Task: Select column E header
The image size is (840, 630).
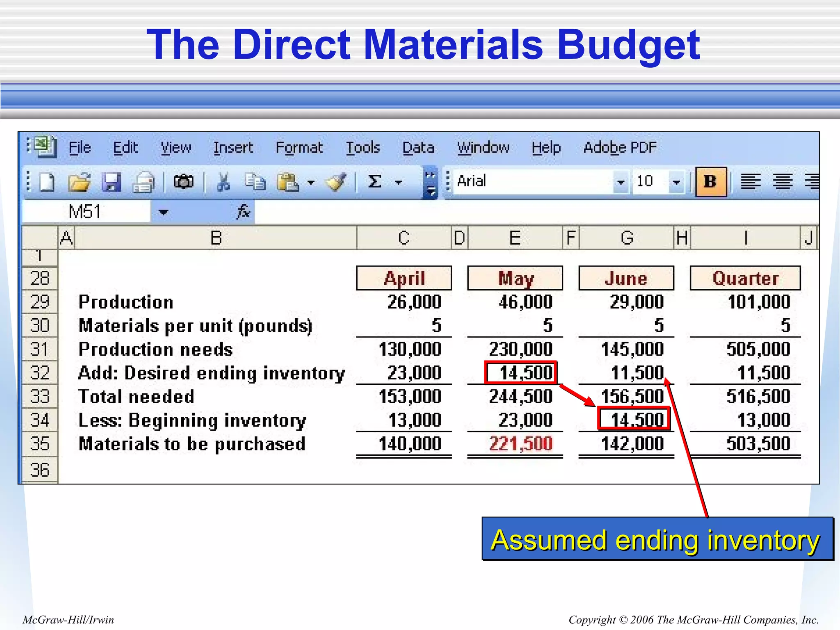Action: click(x=515, y=238)
